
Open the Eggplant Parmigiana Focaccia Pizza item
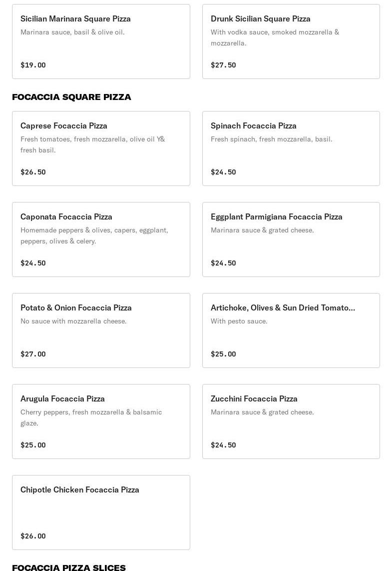291,239
